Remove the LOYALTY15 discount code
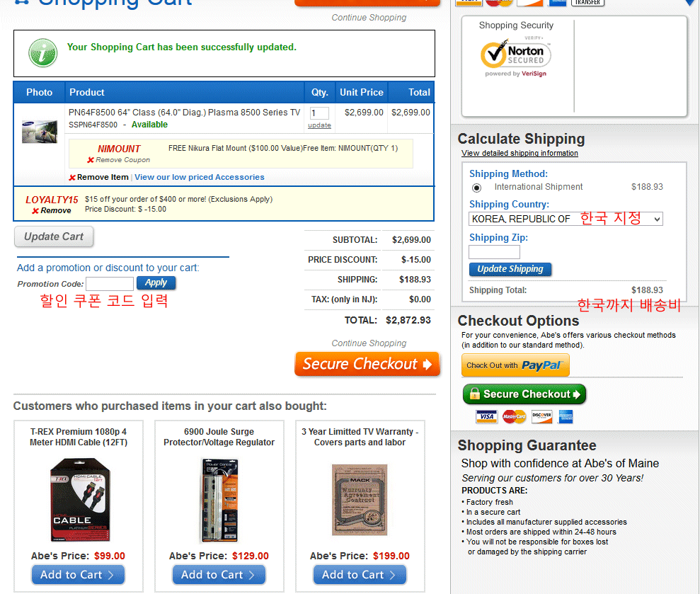The height and width of the screenshot is (594, 700). (52, 210)
